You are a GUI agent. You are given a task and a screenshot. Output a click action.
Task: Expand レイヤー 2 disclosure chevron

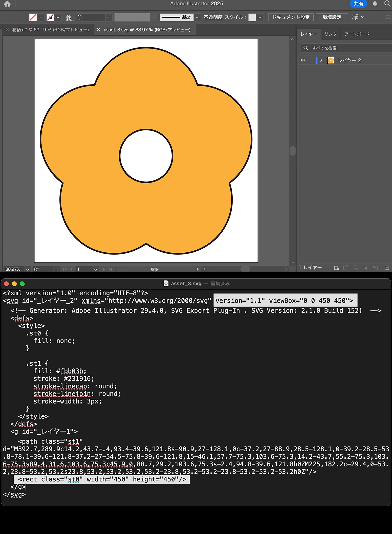[x=321, y=60]
